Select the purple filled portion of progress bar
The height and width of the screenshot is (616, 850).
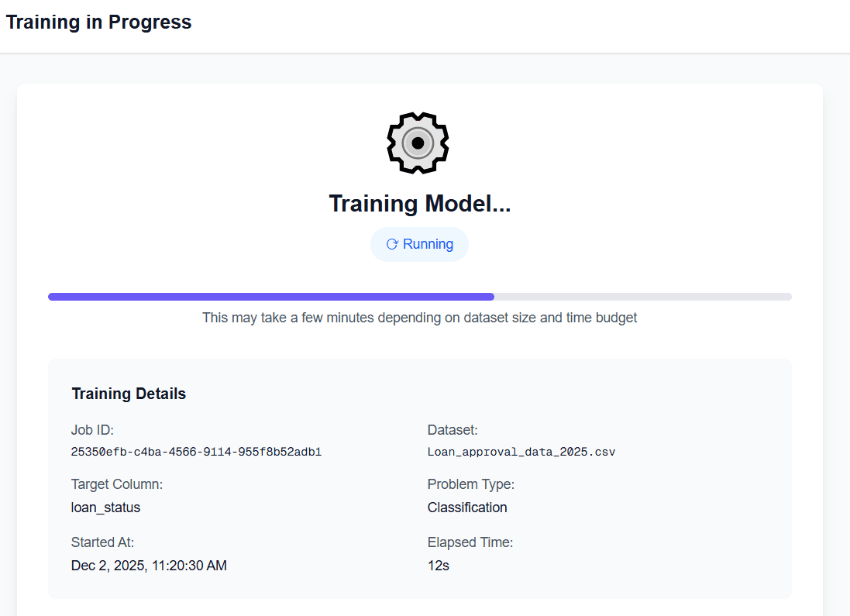pos(271,296)
